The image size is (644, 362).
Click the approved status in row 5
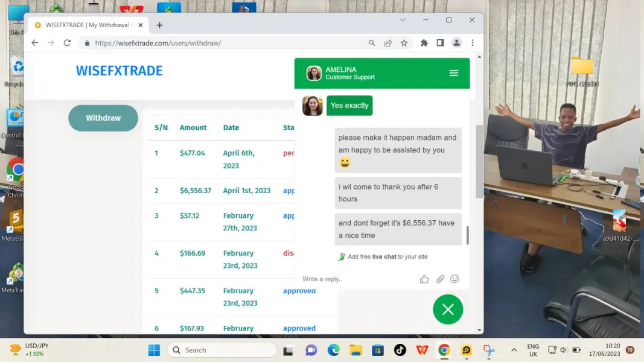pos(299,291)
